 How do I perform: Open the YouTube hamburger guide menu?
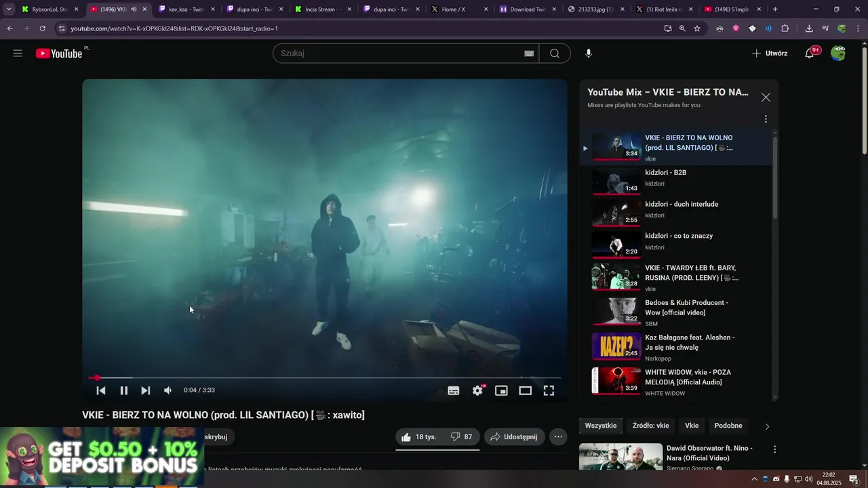[x=18, y=54]
